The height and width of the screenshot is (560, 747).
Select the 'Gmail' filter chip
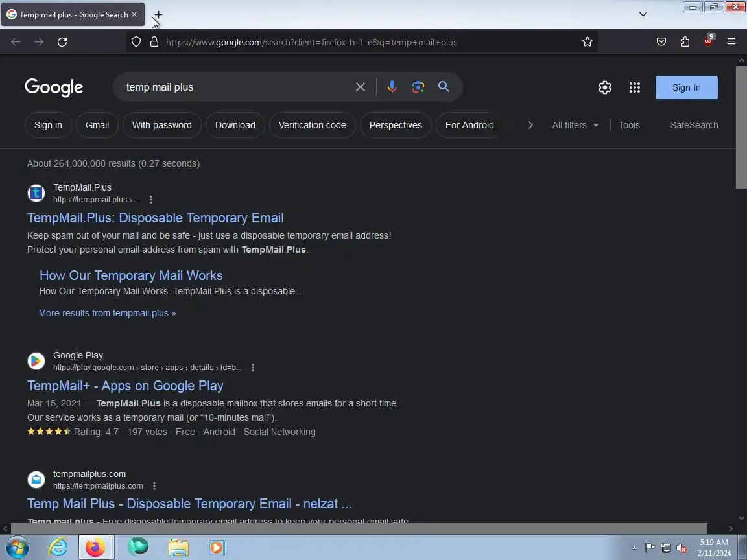97,125
